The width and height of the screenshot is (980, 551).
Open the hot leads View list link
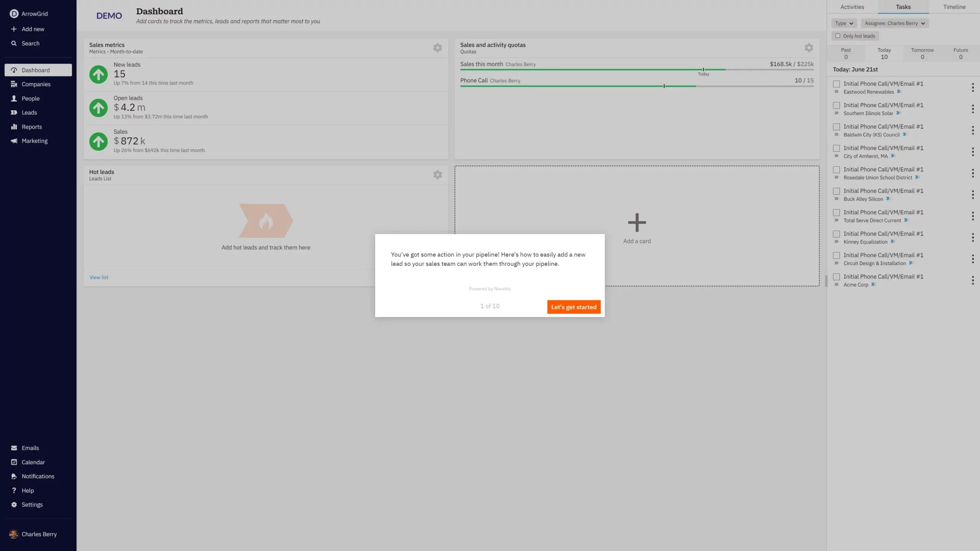(x=98, y=277)
